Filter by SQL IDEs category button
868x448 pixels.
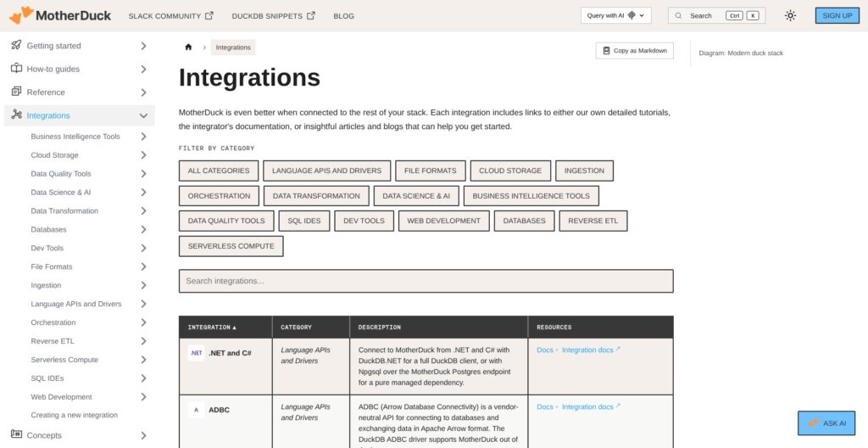[304, 221]
